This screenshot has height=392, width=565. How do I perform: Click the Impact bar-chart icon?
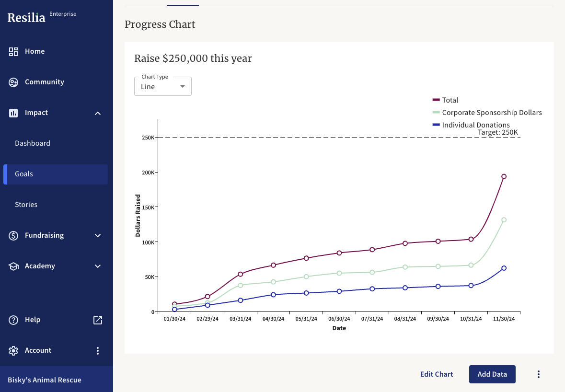[x=13, y=113]
